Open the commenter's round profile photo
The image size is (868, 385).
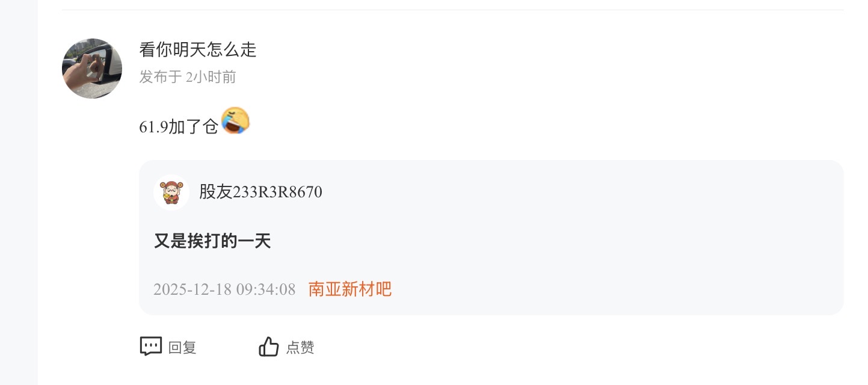coord(92,69)
